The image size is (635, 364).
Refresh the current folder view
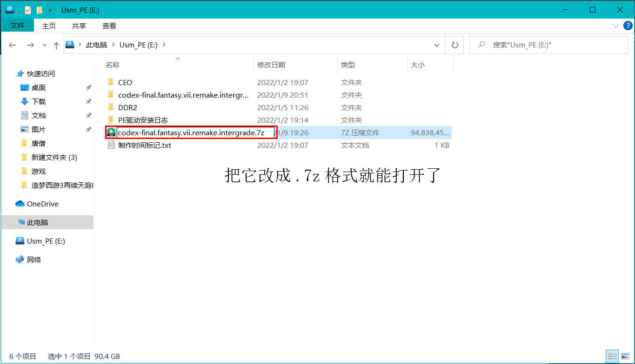[x=455, y=45]
